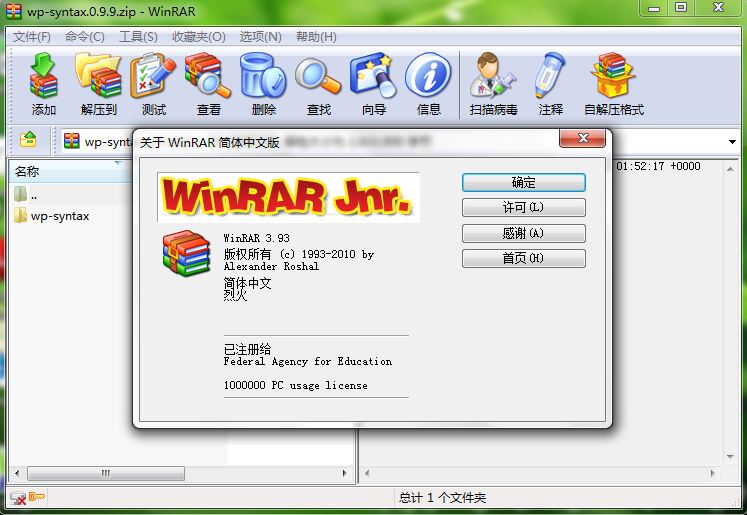
Task: Open the 信息 (Info) toolbar icon
Action: point(428,78)
